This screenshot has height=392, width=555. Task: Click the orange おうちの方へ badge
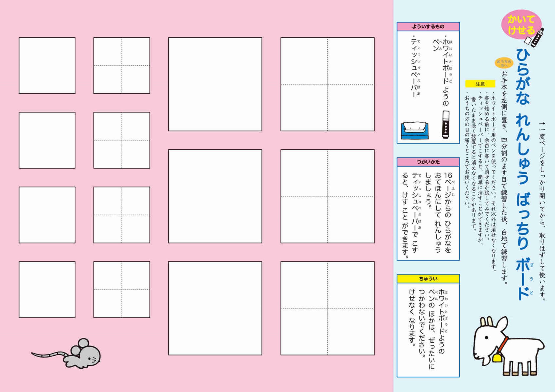point(504,63)
